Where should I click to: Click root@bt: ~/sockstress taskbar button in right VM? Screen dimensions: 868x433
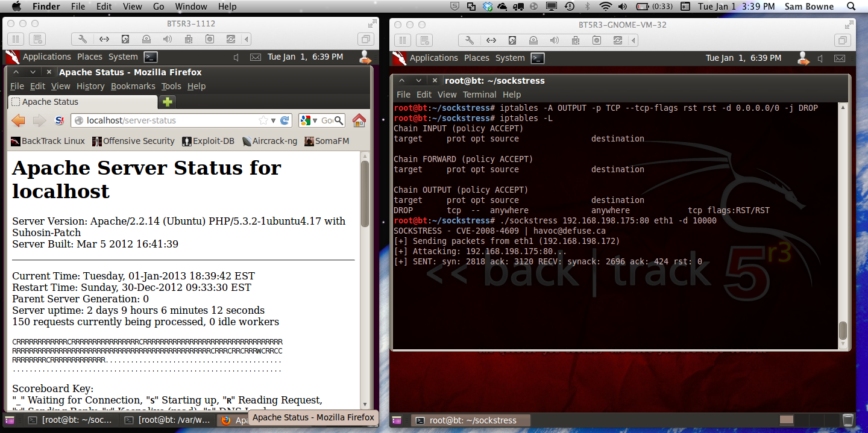click(x=471, y=420)
